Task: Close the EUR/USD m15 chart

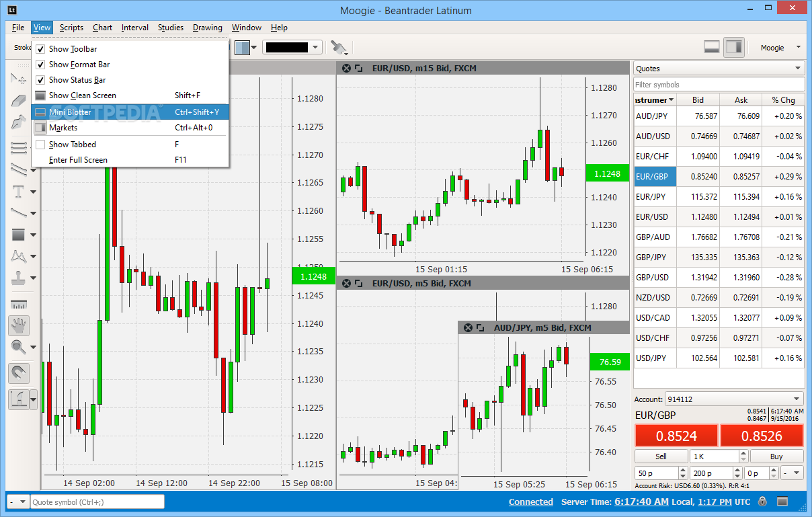Action: [346, 68]
